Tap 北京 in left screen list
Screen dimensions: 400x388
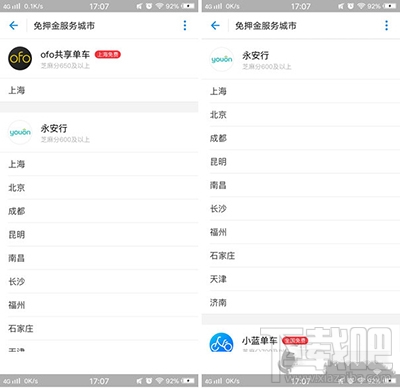99,188
